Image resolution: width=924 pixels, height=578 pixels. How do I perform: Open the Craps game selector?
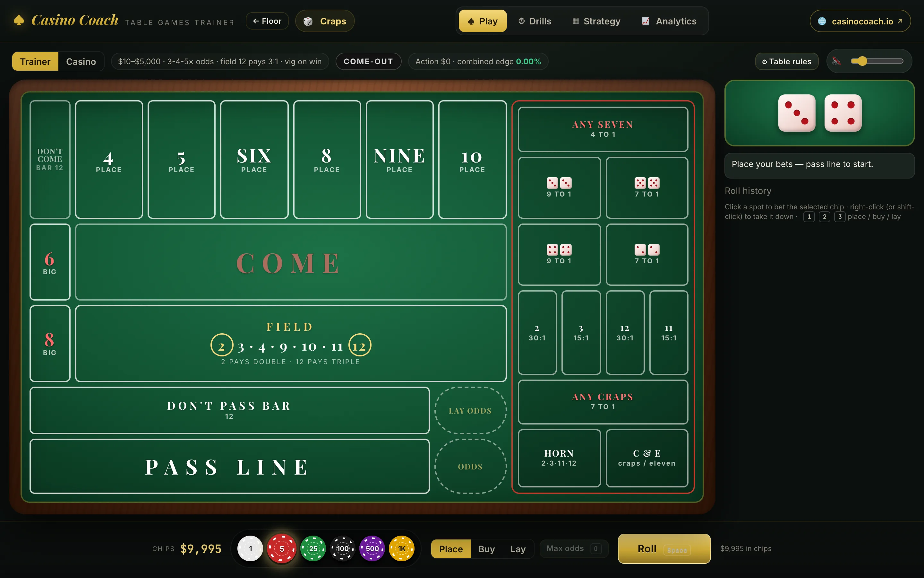325,21
